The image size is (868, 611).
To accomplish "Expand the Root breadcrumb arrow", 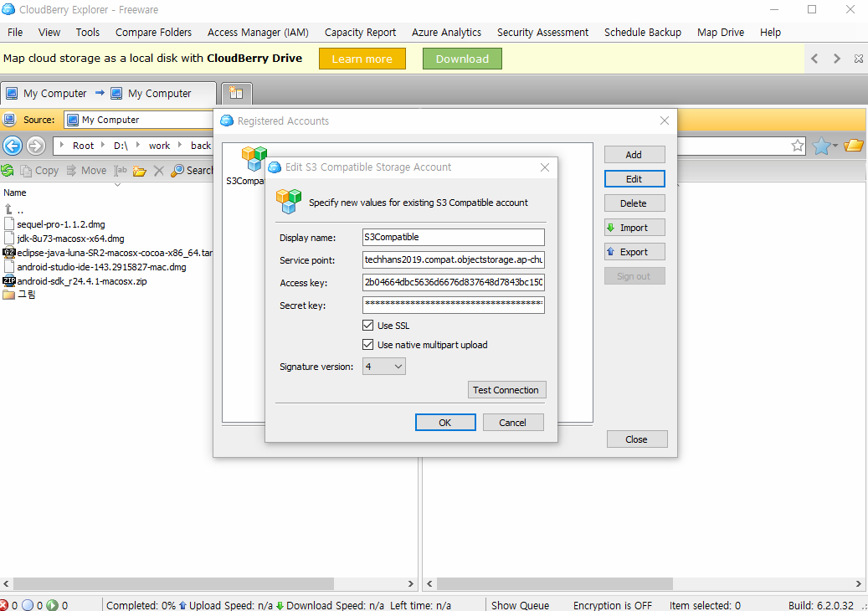I will [61, 145].
